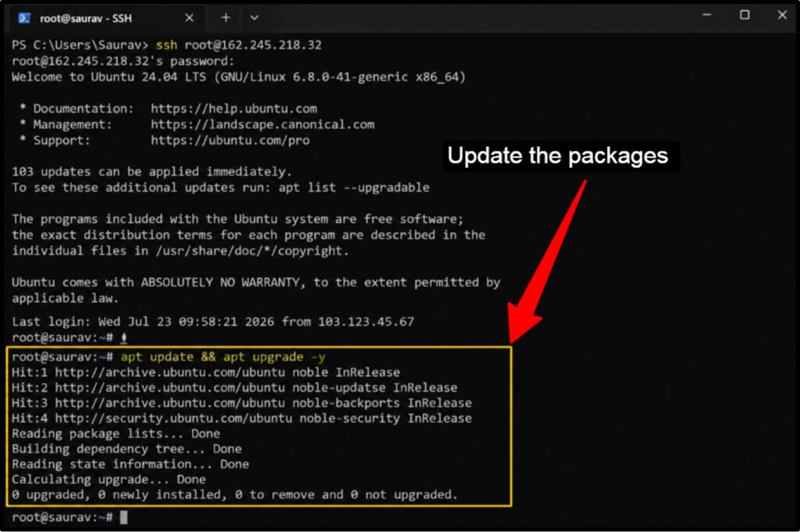Click the 'apt list --upgradable' text
Image resolution: width=800 pixels, height=532 pixels.
tap(354, 187)
